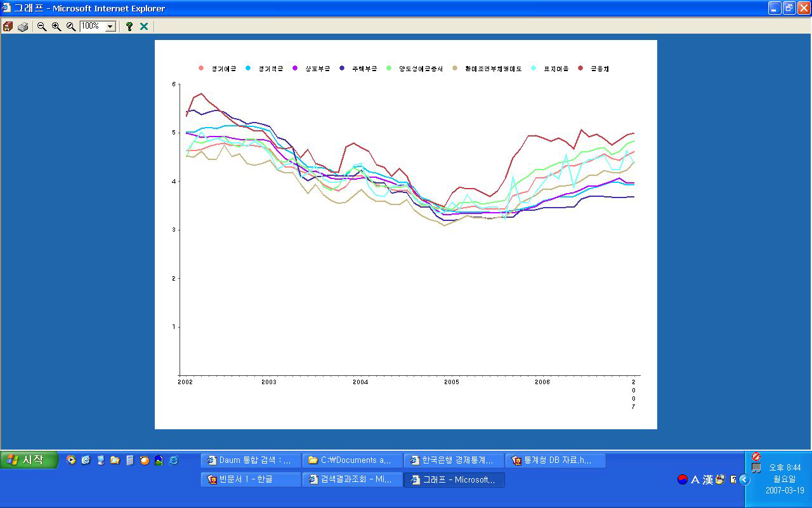Click the y-axis value 1
This screenshot has height=508, width=812.
point(174,327)
